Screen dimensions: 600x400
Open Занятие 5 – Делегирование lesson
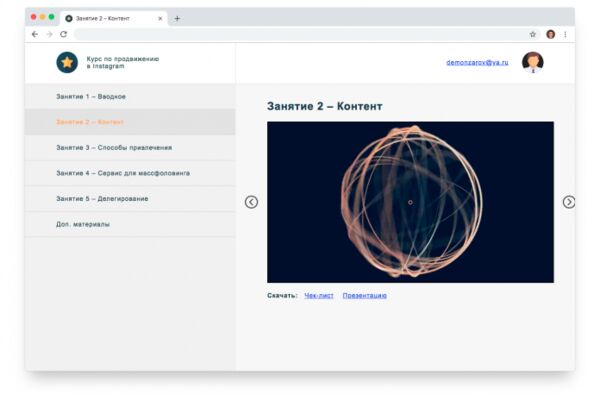(x=130, y=199)
